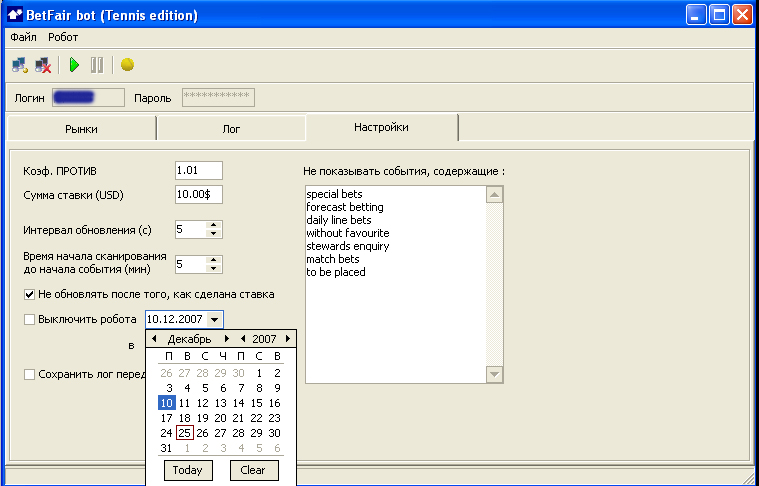Pause the robot with pause icon
Image resolution: width=759 pixels, height=486 pixels.
[x=97, y=65]
